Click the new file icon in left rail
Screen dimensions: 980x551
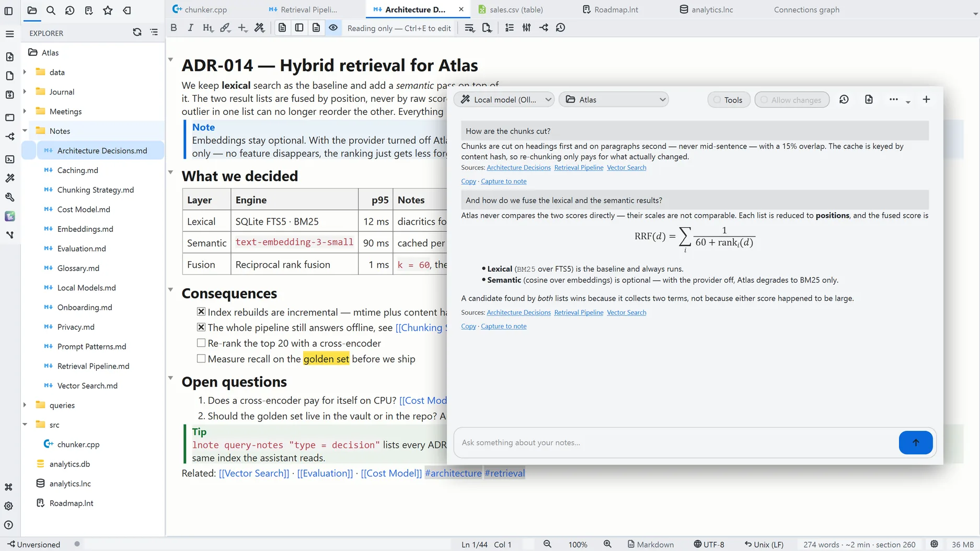(9, 57)
